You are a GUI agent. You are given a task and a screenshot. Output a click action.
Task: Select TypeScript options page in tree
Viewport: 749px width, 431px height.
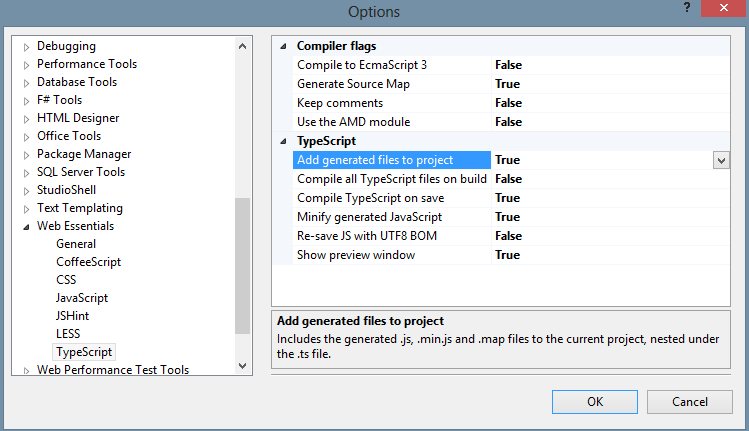tap(84, 352)
